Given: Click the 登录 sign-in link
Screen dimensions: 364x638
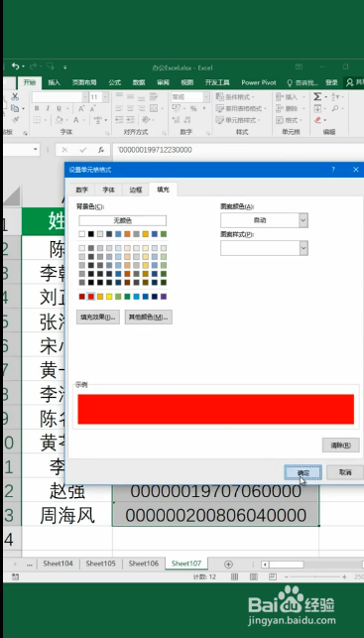Looking at the screenshot, I should (x=332, y=82).
